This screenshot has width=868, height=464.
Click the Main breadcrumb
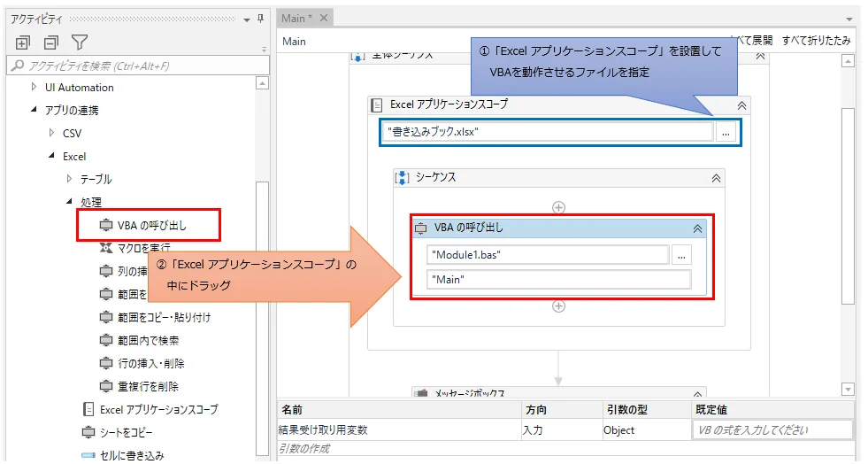pos(294,41)
